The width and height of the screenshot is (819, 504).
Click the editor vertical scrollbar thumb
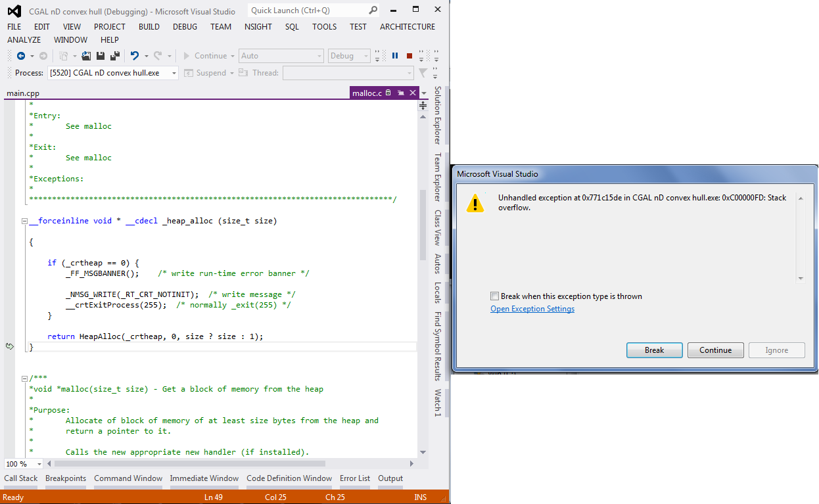[423, 223]
